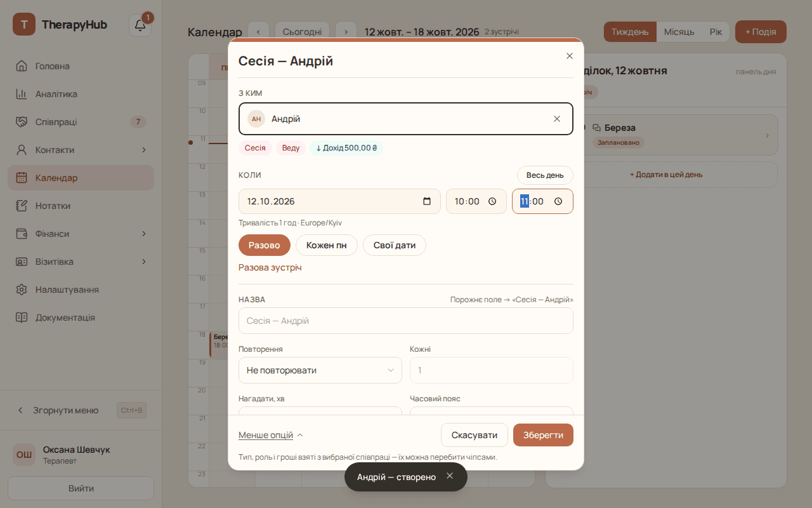Switch to Місяць view
This screenshot has width=812, height=508.
point(679,32)
